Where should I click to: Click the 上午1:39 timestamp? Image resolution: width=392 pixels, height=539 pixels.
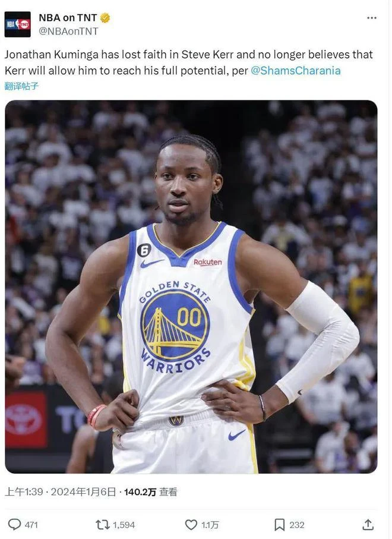click(24, 492)
